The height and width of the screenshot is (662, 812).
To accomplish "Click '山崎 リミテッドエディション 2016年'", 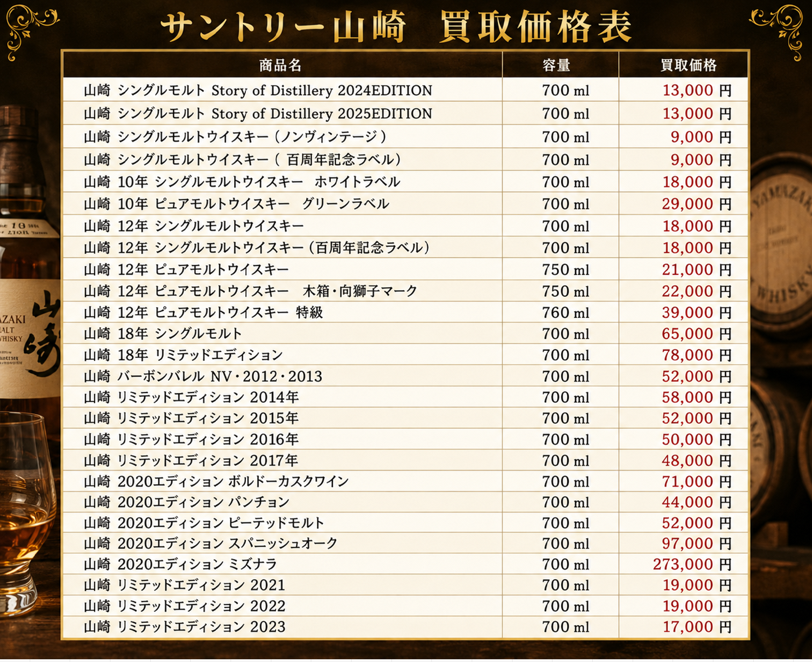I will [x=191, y=440].
